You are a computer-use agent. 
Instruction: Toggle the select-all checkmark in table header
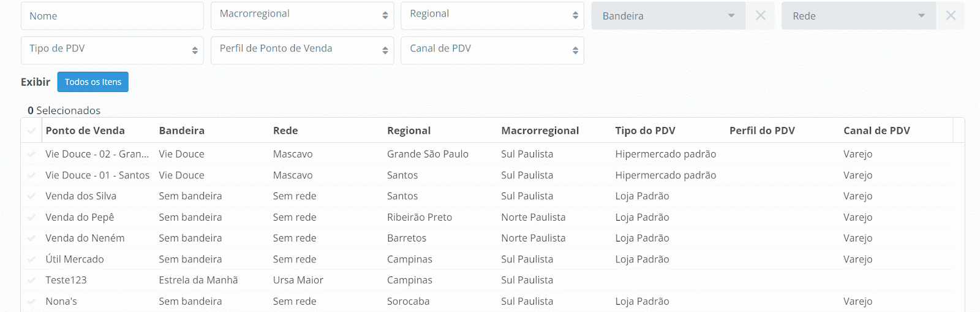(31, 131)
